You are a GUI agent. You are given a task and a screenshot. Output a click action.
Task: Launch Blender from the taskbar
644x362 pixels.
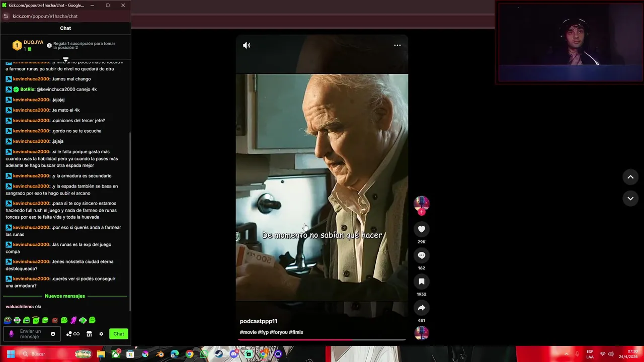[160, 354]
